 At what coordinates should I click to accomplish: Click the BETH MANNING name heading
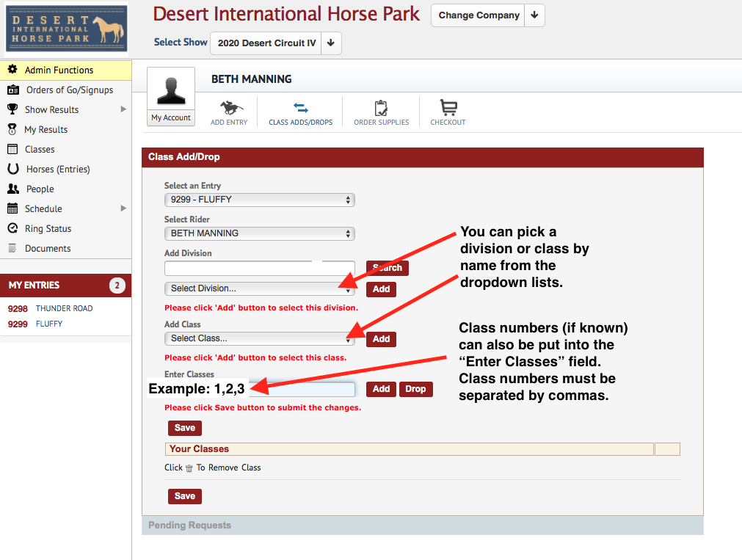251,79
